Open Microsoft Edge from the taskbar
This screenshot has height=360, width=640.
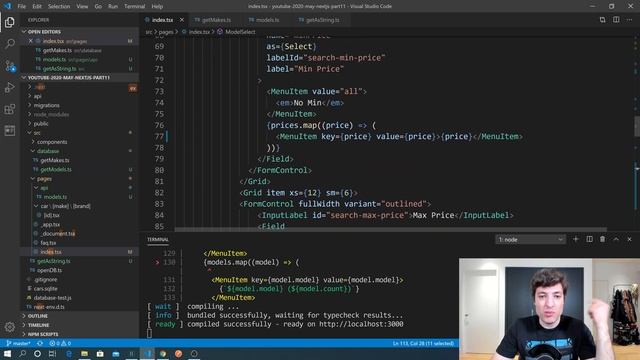coord(69,353)
